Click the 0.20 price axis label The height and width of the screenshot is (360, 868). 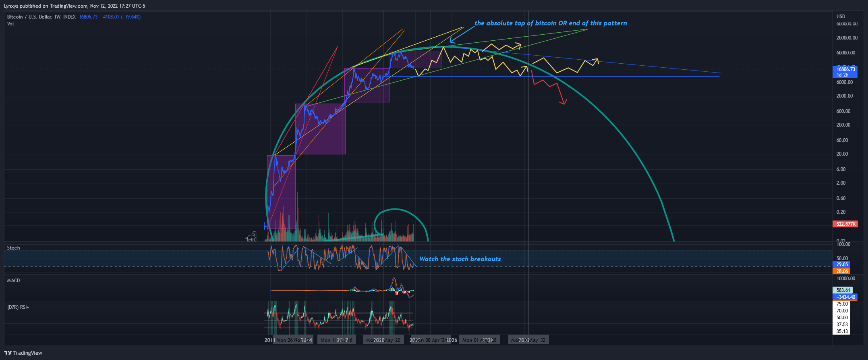pyautogui.click(x=841, y=212)
